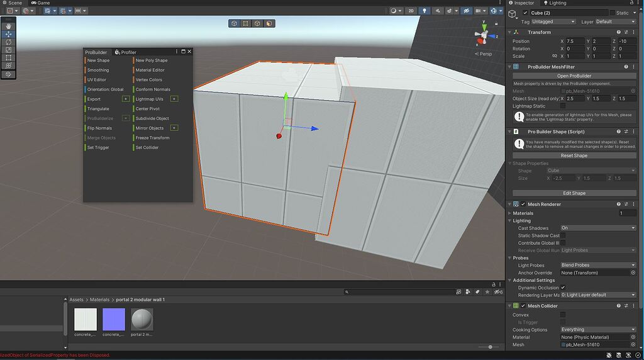This screenshot has width=644, height=360.
Task: Toggle Mesh Renderer enabled checkbox
Action: point(523,205)
